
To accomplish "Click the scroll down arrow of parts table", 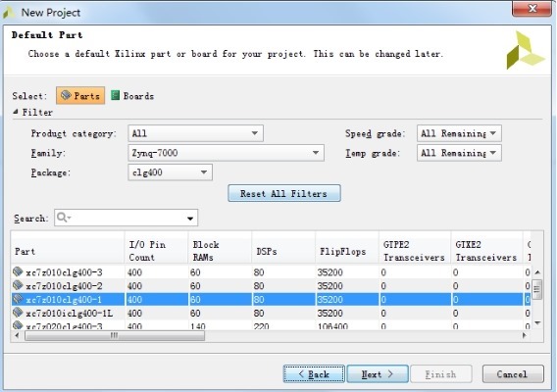I will point(537,322).
